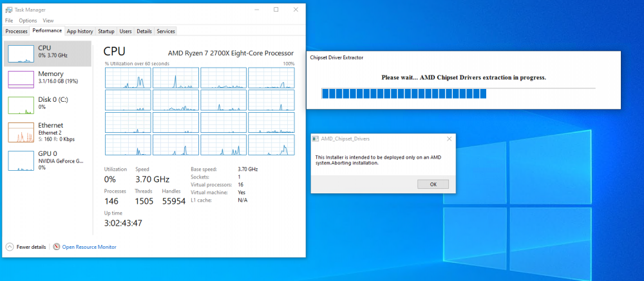This screenshot has width=644, height=281.
Task: Select the Memory resource in sidebar
Action: point(48,79)
